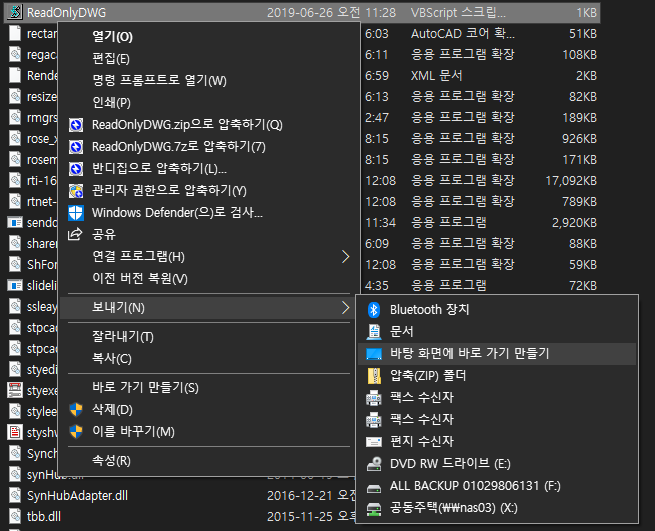
Task: Click the ReadOnlyDWG VBScript file icon
Action: click(15, 12)
